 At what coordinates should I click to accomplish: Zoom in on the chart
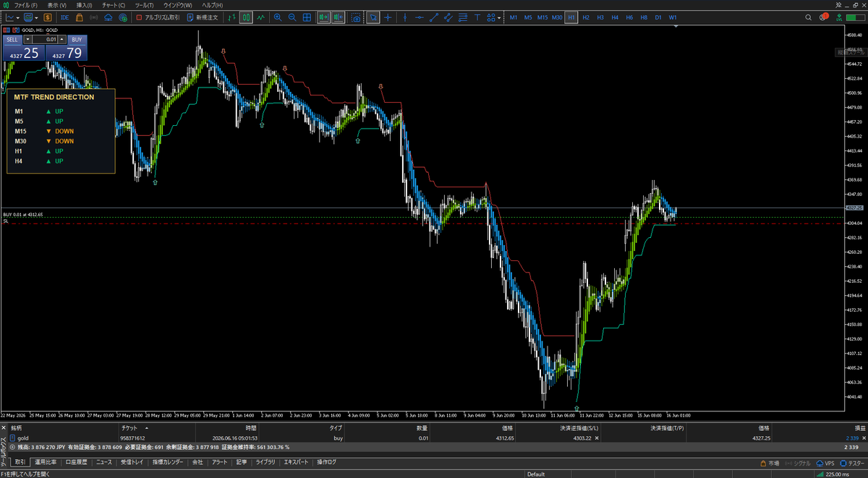[x=278, y=17]
